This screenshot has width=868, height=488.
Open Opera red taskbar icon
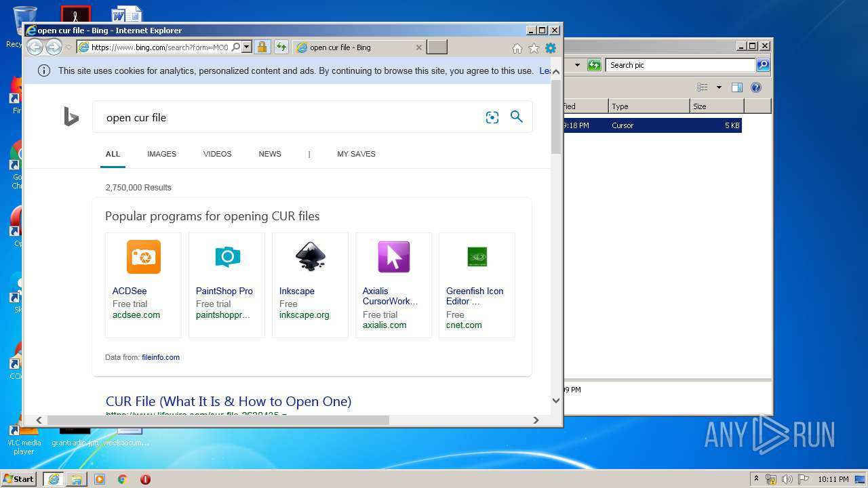145,479
